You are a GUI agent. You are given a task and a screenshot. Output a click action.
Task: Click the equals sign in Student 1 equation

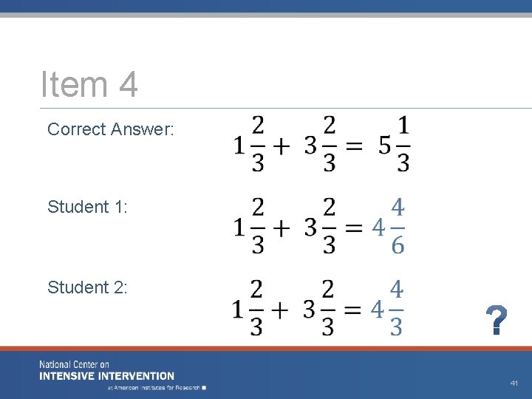[353, 228]
